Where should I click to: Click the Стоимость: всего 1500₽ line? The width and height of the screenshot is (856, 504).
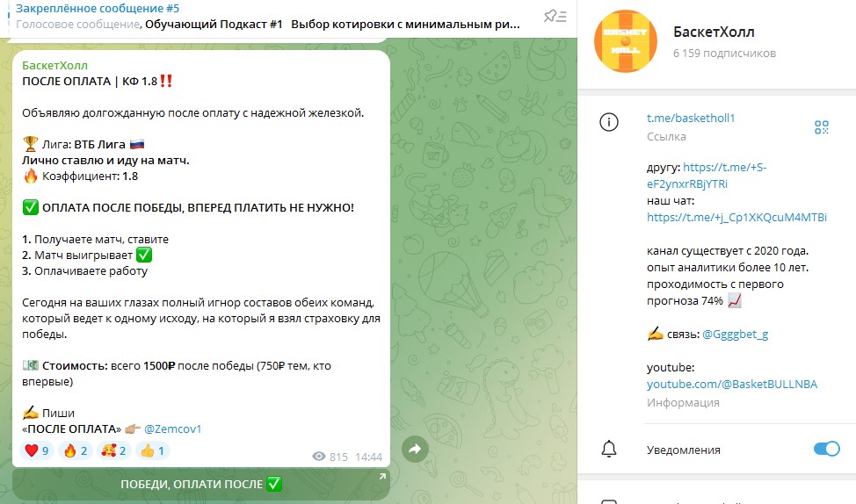[x=177, y=366]
